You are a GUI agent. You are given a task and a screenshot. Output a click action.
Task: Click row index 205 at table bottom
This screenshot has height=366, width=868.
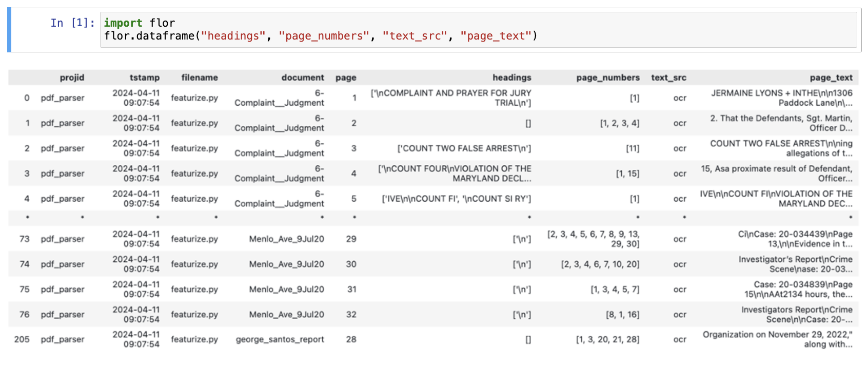pyautogui.click(x=22, y=339)
